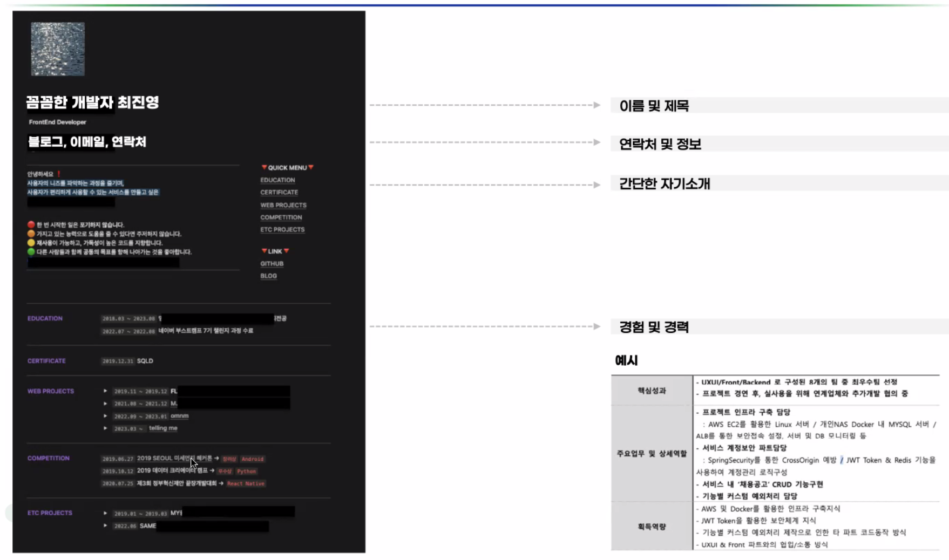The width and height of the screenshot is (949, 560).
Task: Toggle the SAME project entry
Action: click(105, 525)
